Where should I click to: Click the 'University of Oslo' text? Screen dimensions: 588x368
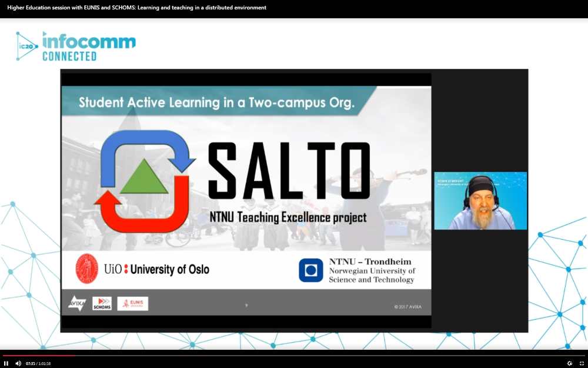(x=169, y=270)
